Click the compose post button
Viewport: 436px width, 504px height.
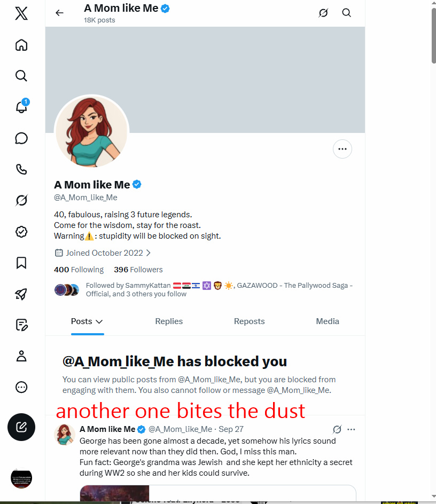pyautogui.click(x=21, y=427)
